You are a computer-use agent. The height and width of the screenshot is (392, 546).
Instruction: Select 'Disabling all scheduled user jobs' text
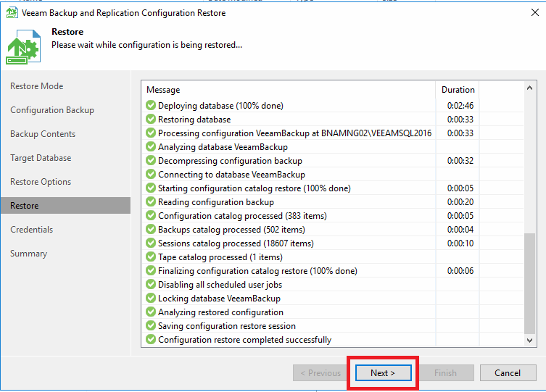coord(220,285)
